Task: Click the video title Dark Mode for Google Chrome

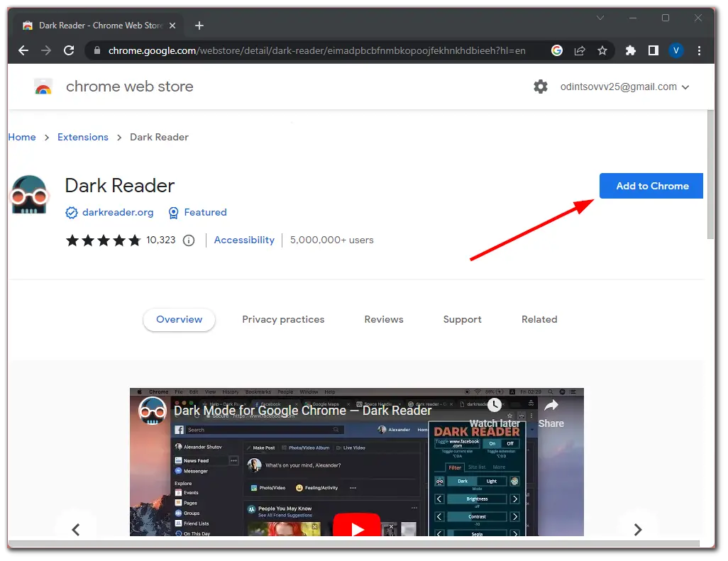Action: (303, 411)
